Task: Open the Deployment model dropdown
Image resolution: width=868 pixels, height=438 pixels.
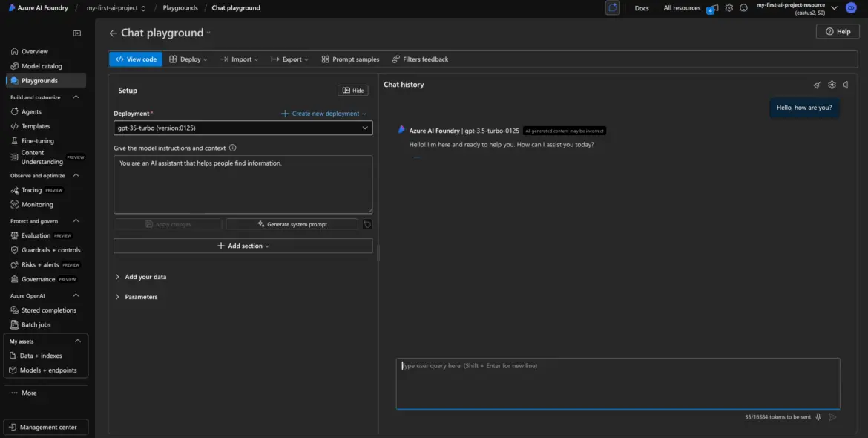Action: click(x=243, y=128)
